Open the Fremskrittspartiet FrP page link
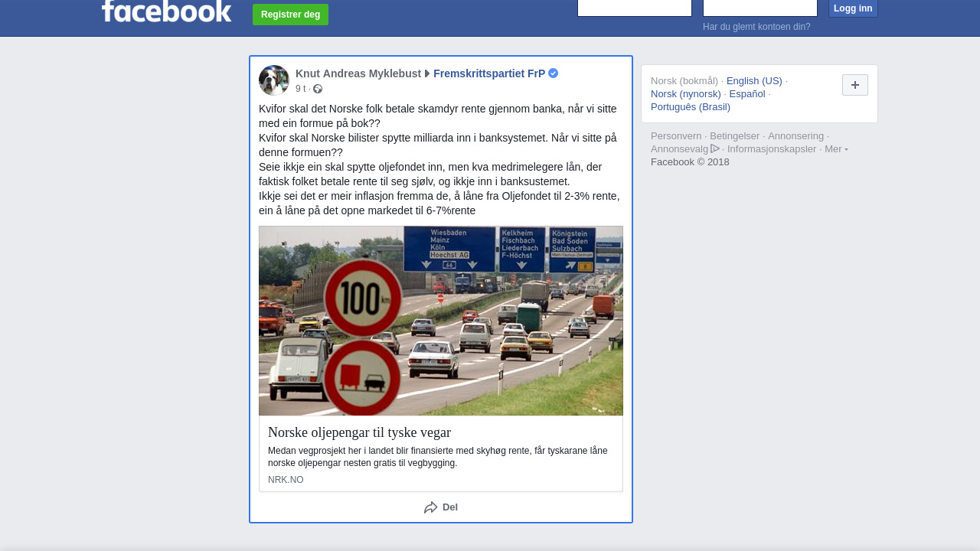The image size is (980, 551). pos(489,73)
